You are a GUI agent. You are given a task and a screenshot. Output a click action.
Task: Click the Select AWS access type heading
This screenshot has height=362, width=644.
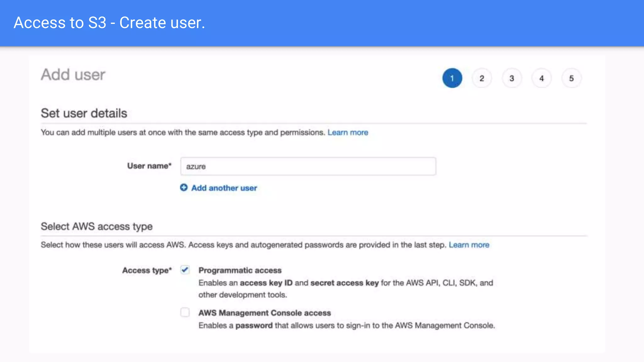pyautogui.click(x=97, y=227)
